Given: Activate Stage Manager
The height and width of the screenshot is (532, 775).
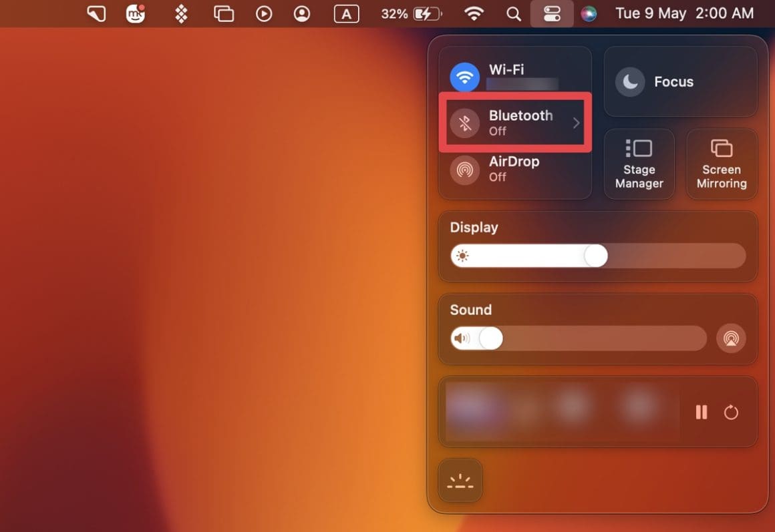Looking at the screenshot, I should click(x=639, y=164).
